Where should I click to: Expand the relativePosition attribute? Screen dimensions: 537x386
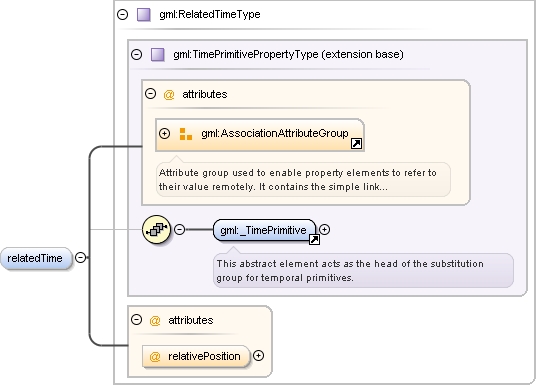click(x=258, y=356)
